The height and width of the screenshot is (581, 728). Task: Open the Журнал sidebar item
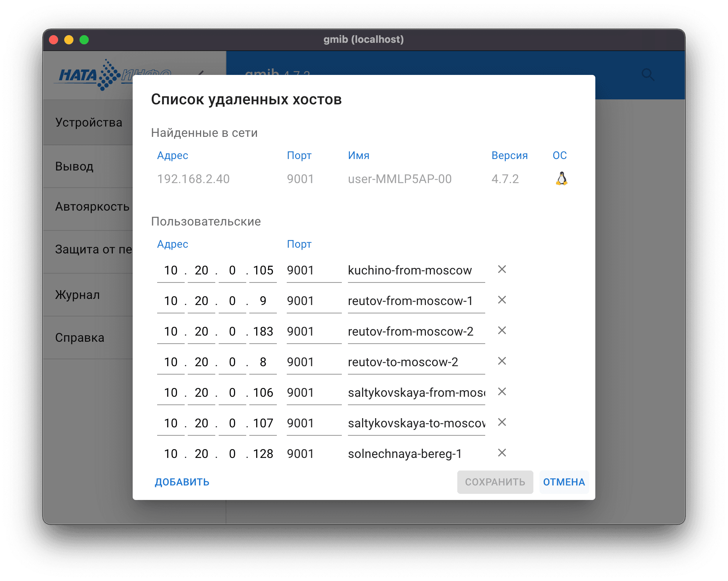[89, 295]
